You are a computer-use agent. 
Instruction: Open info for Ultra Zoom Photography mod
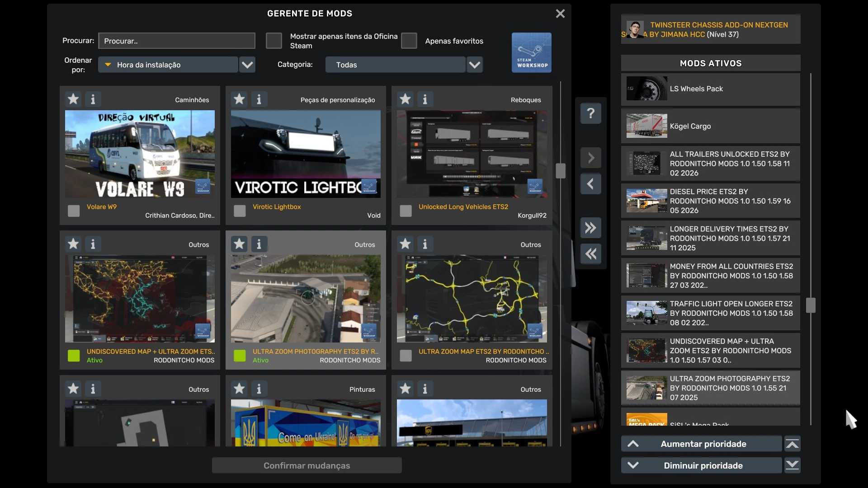pyautogui.click(x=259, y=244)
